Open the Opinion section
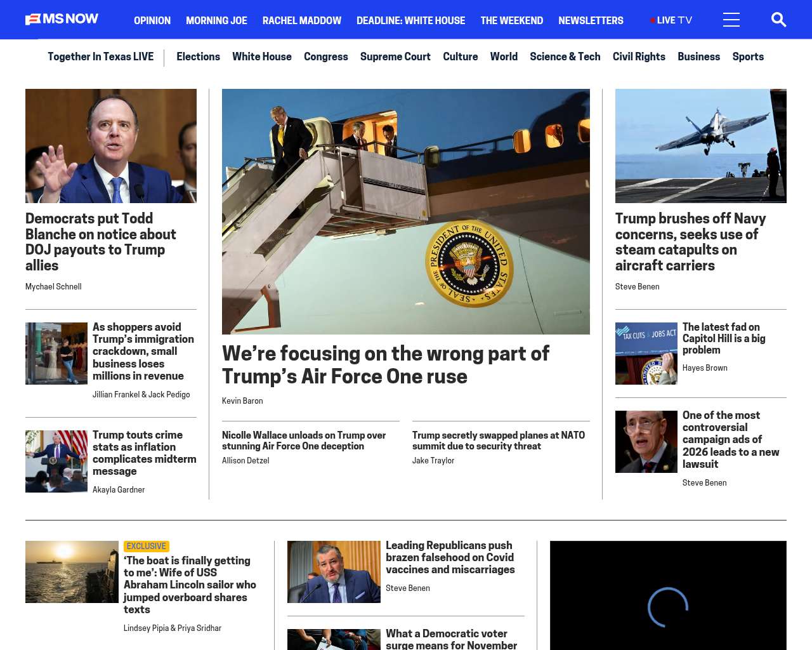Viewport: 812px width, 650px height. pyautogui.click(x=152, y=20)
